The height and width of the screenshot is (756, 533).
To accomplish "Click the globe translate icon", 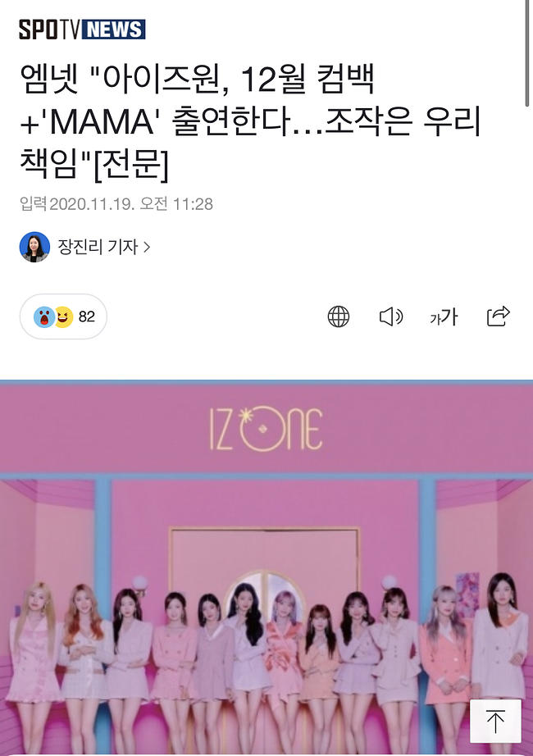I will [x=339, y=317].
